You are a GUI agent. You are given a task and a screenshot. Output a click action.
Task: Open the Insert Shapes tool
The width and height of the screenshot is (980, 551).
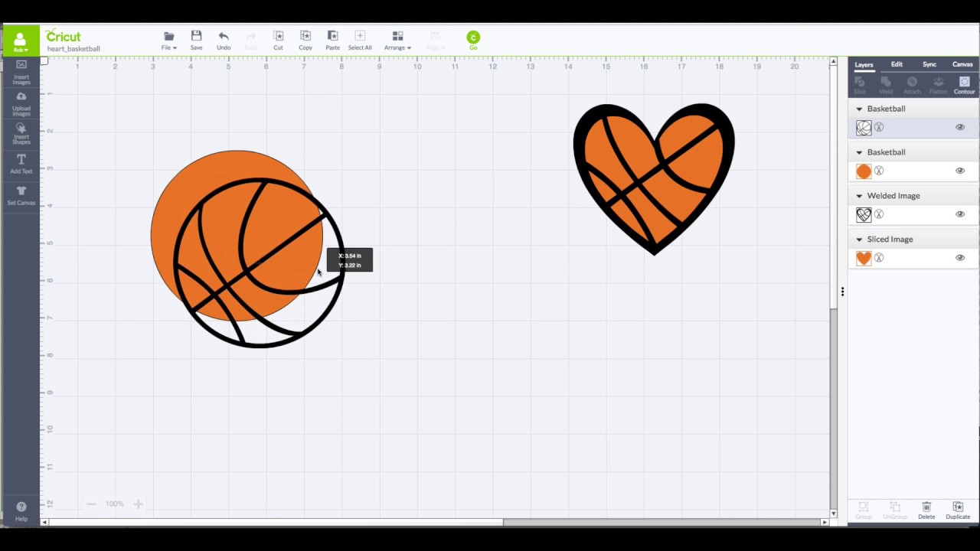coord(21,134)
